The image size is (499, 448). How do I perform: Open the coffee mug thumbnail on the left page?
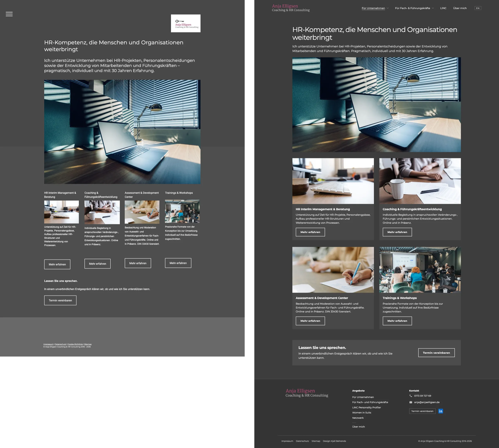(x=102, y=212)
